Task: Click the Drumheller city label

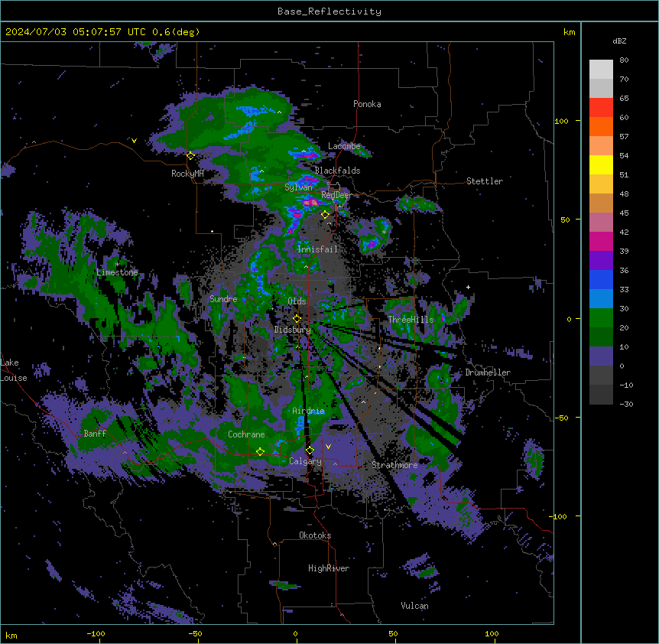Action: pos(488,372)
